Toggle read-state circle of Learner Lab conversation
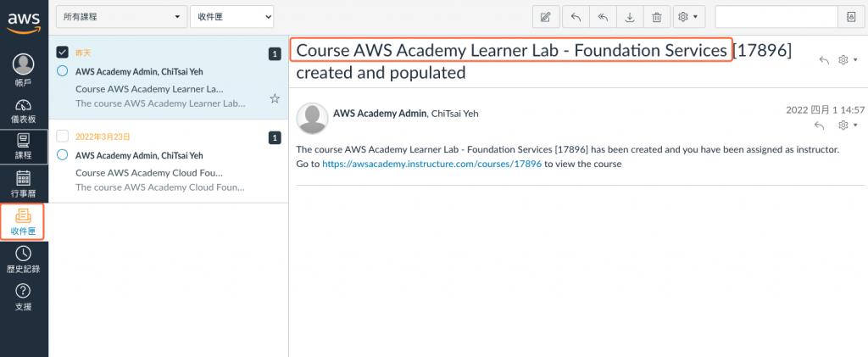The width and height of the screenshot is (868, 357). coord(63,71)
